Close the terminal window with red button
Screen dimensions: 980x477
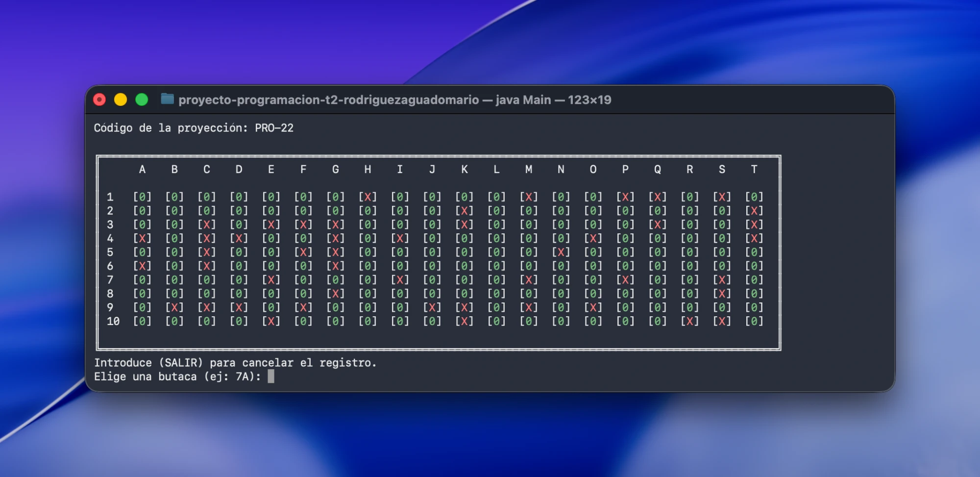tap(99, 100)
